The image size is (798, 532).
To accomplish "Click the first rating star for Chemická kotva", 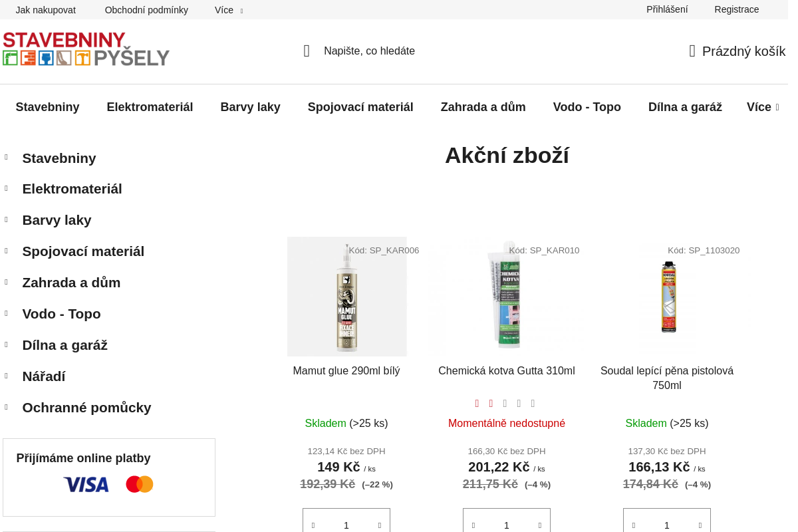I will [x=477, y=404].
